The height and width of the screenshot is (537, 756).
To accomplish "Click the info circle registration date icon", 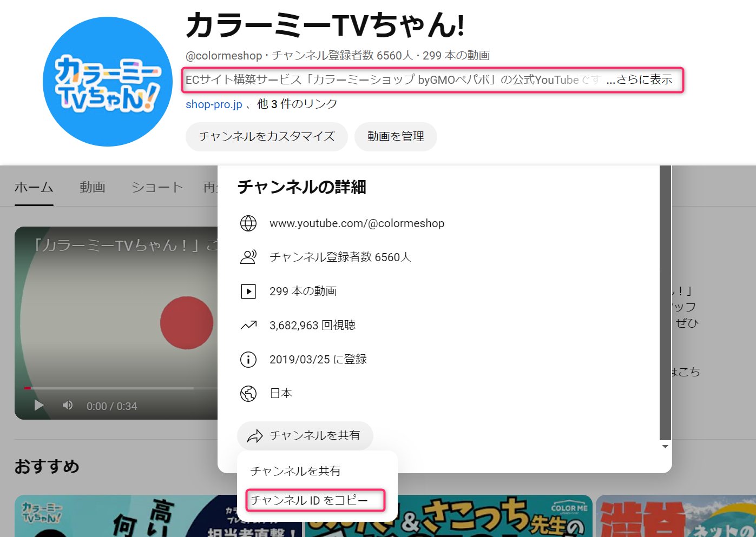I will point(248,359).
